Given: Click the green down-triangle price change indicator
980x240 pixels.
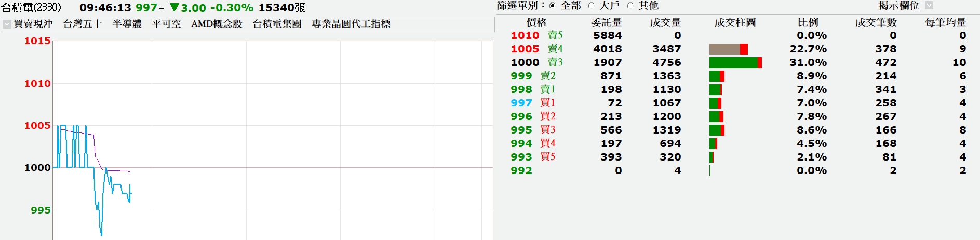Looking at the screenshot, I should click(174, 8).
